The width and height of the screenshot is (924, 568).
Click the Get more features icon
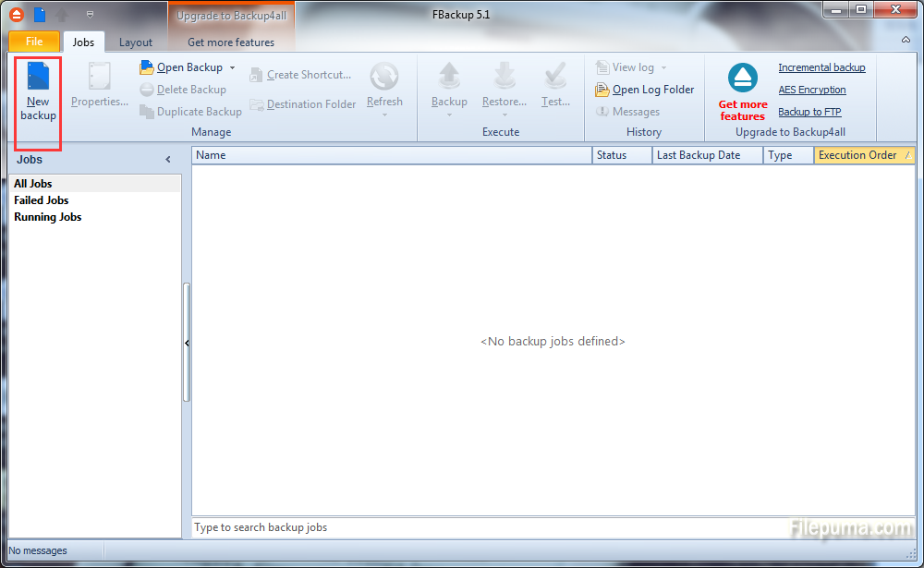pos(742,79)
